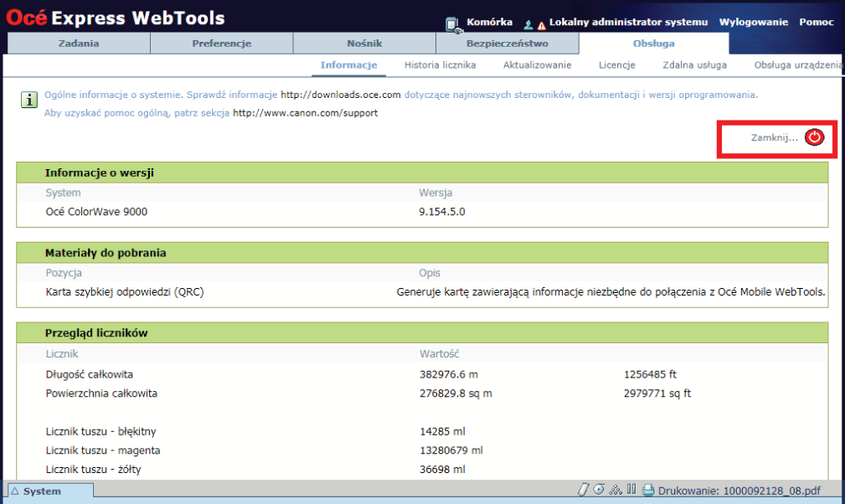Click Lokalny administrator systemu user label
Image resolution: width=845 pixels, height=504 pixels.
(628, 22)
